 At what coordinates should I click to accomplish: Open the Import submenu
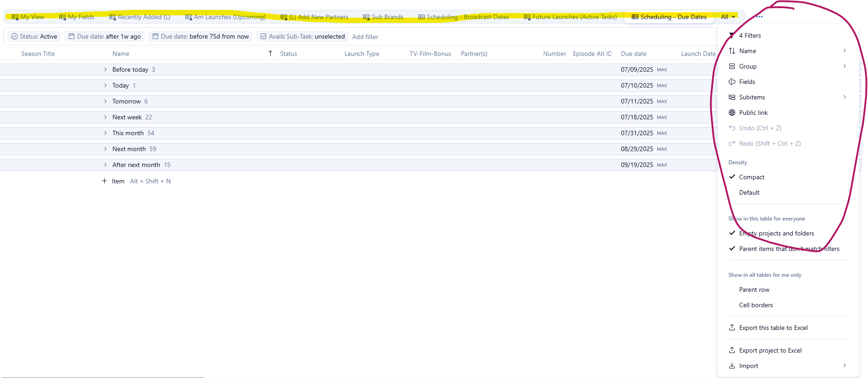[x=788, y=366]
